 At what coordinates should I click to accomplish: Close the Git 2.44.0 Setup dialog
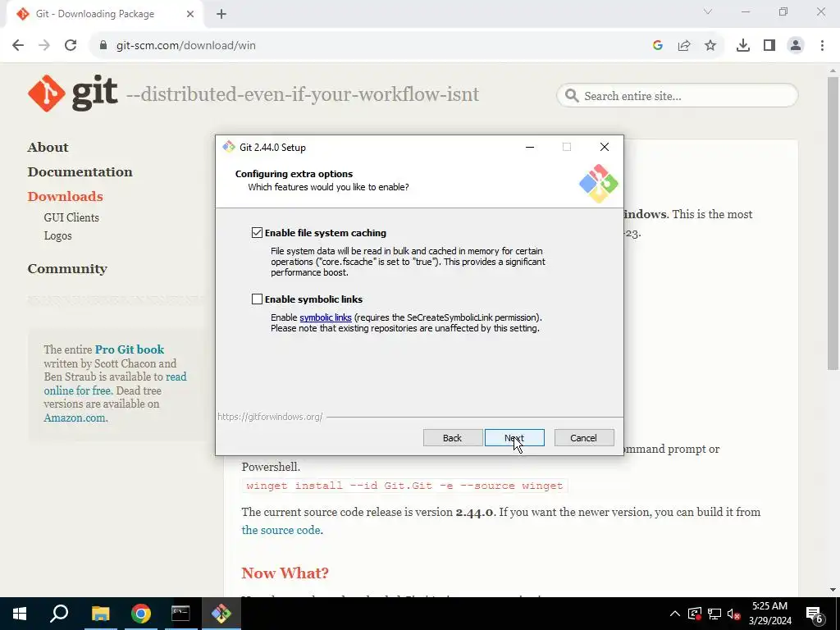tap(605, 147)
